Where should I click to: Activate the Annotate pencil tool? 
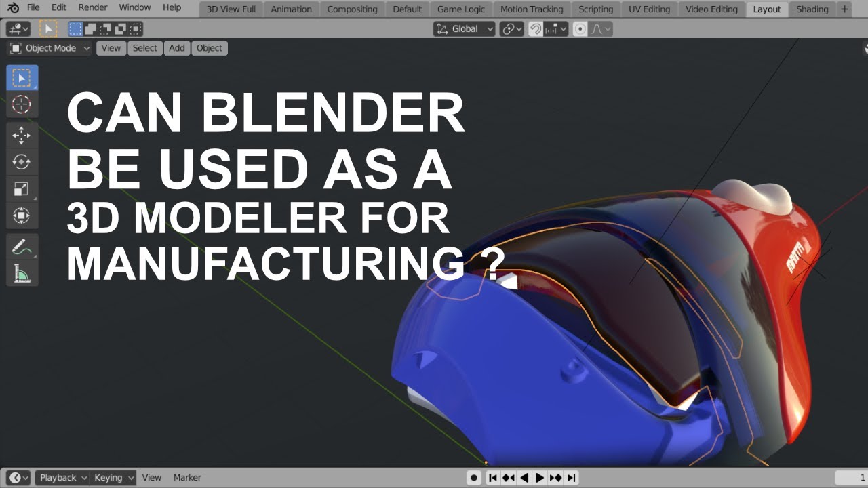[22, 247]
